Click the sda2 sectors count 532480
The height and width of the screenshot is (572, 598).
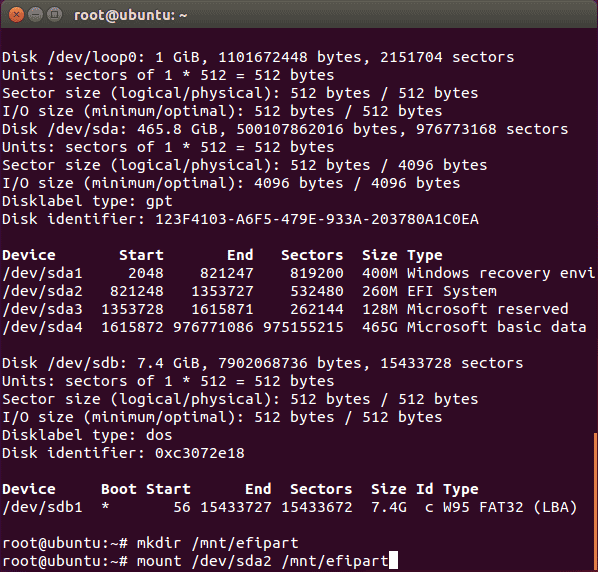pyautogui.click(x=317, y=291)
